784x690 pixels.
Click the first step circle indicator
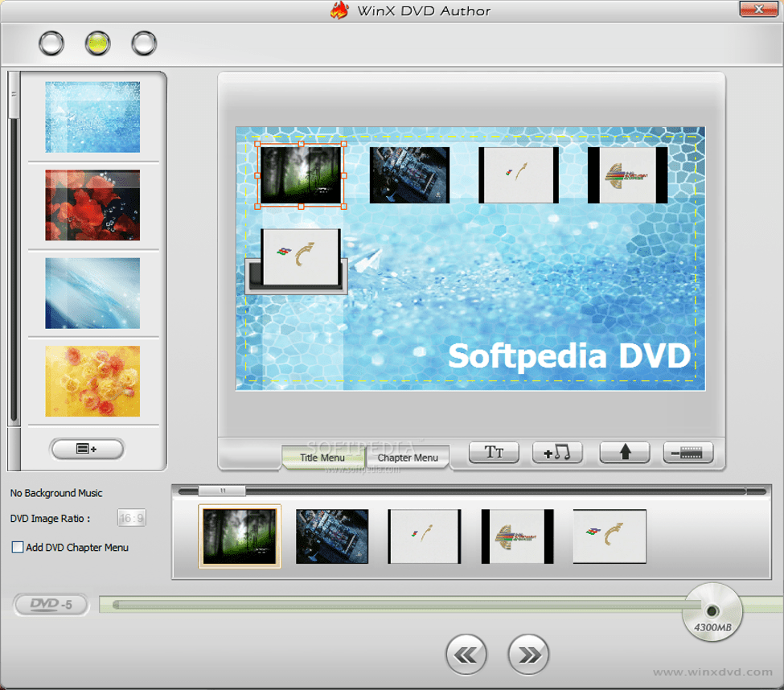coord(51,43)
